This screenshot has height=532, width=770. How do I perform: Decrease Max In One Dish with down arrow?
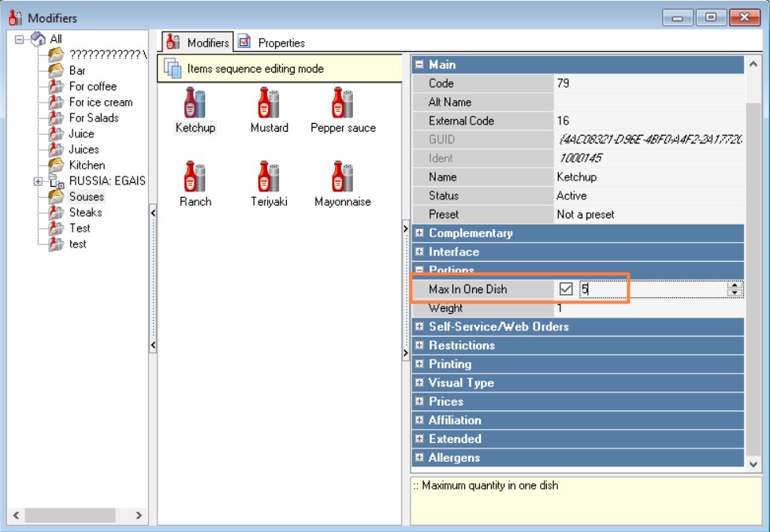coord(735,292)
